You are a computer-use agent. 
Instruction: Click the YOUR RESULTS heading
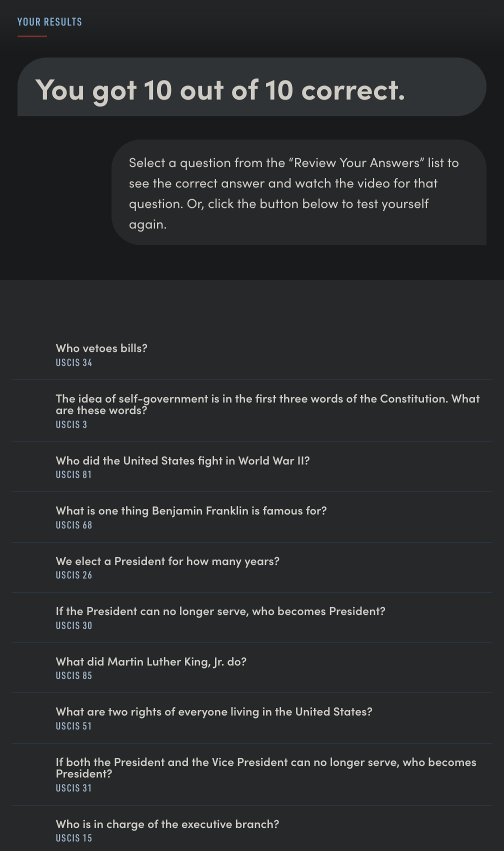pos(49,22)
